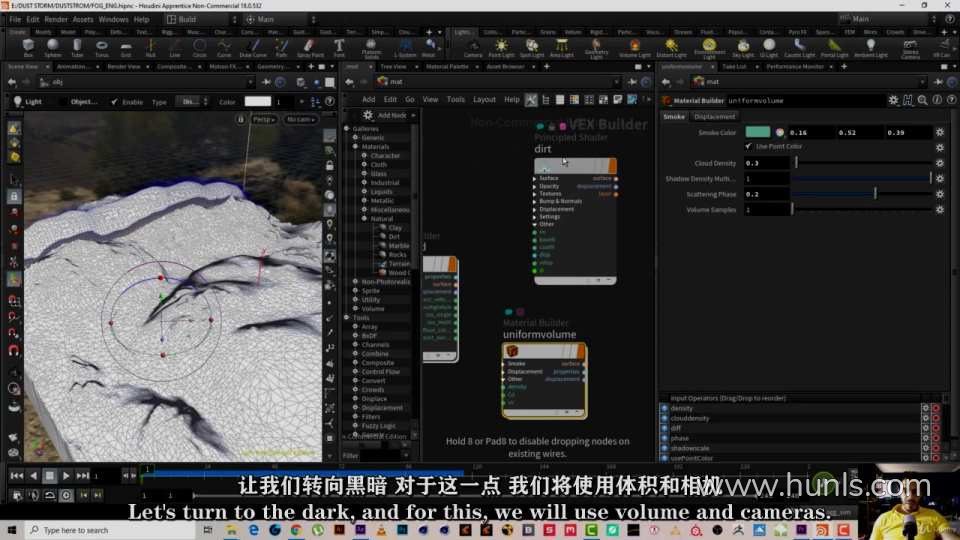
Task: Create a Spot Light from shelf
Action: tap(531, 48)
